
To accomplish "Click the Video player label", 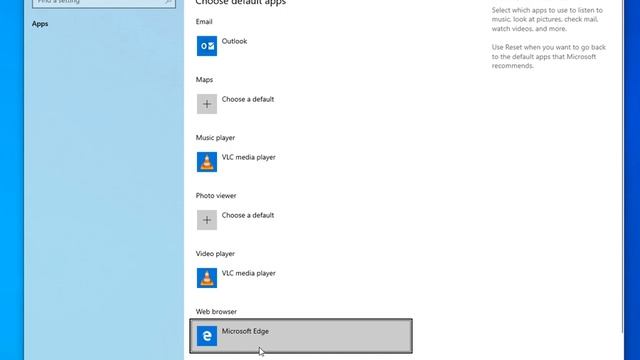I will (215, 253).
